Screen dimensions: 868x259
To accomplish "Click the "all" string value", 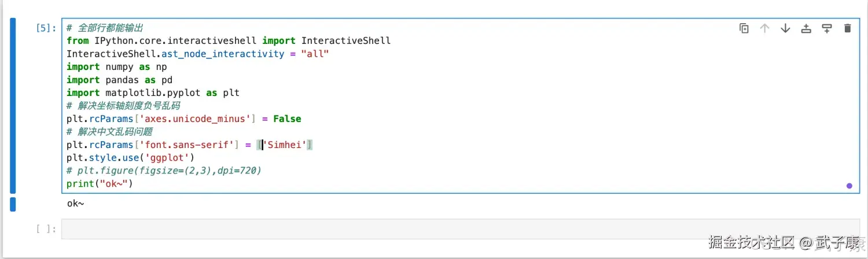I will click(x=315, y=54).
